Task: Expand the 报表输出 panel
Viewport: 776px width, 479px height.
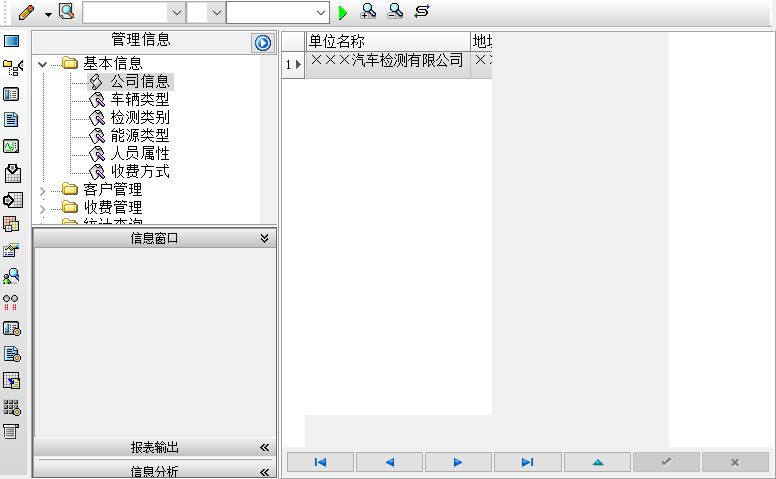Action: 264,448
